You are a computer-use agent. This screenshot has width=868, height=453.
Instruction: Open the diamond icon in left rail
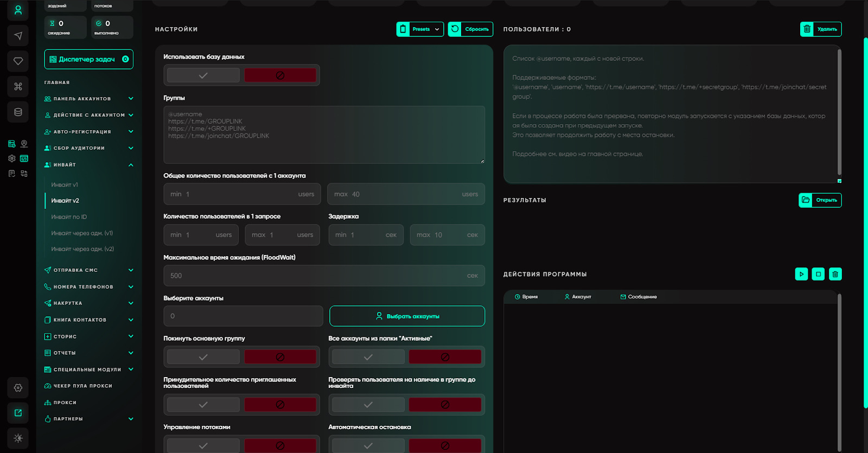coord(18,61)
